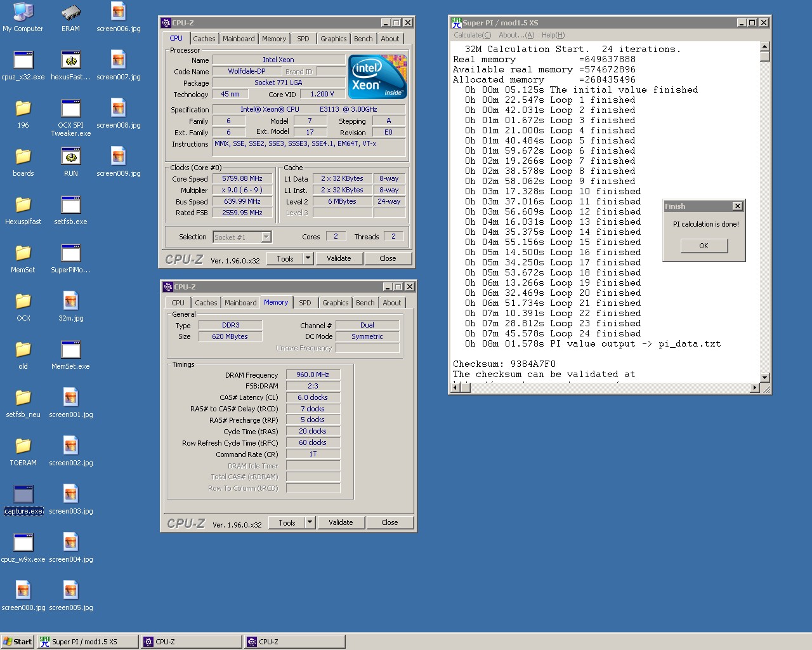Select the folder named old
812x650 pixels.
tap(23, 355)
